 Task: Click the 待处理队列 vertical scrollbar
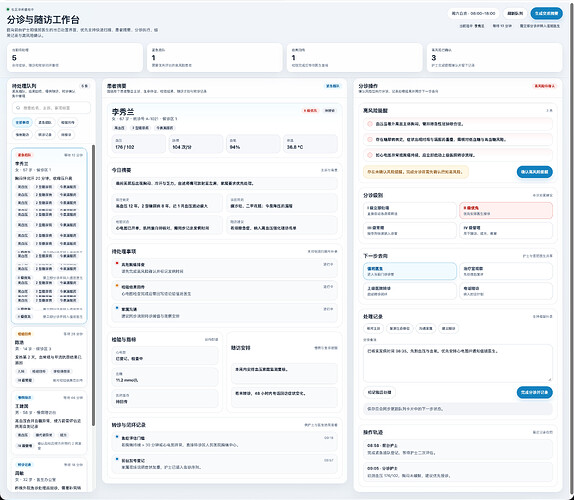click(x=93, y=286)
